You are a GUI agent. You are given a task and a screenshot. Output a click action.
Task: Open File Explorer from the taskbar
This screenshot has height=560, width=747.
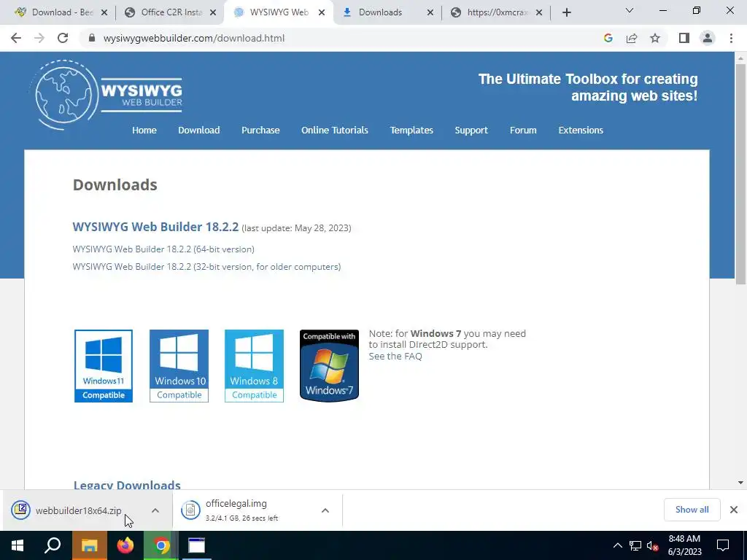[89, 545]
